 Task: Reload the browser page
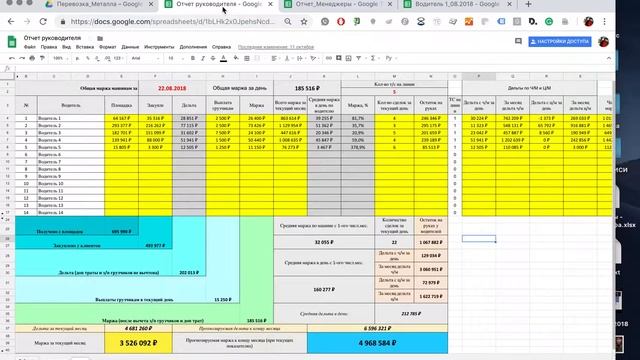(x=43, y=22)
